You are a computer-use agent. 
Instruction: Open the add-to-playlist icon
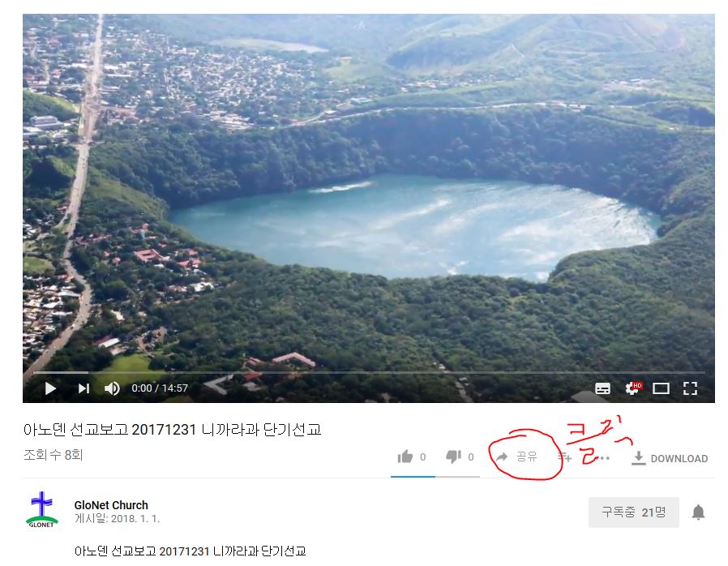click(x=564, y=458)
